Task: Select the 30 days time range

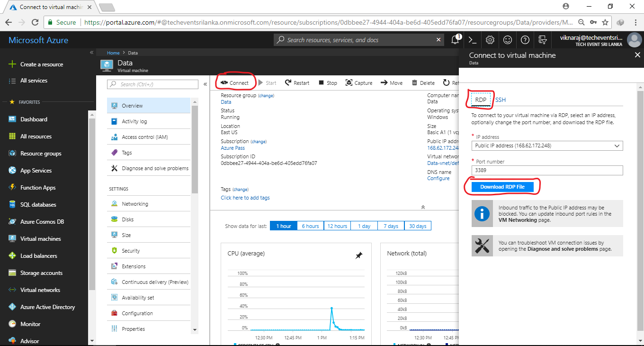Action: tap(418, 226)
